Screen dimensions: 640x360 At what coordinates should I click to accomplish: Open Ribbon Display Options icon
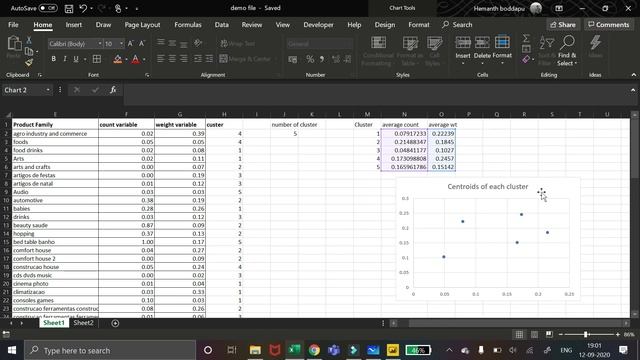[559, 8]
